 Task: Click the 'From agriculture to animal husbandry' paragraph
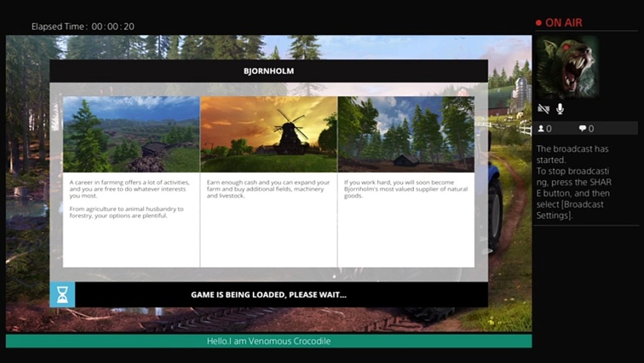[126, 212]
